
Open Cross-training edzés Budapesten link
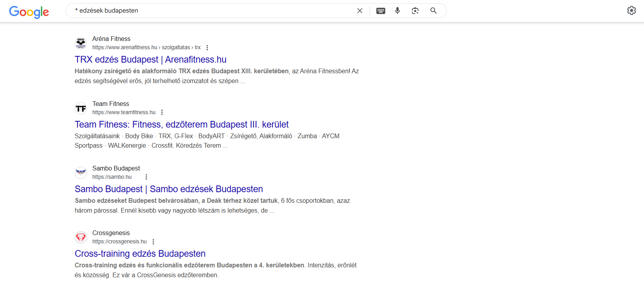click(140, 254)
